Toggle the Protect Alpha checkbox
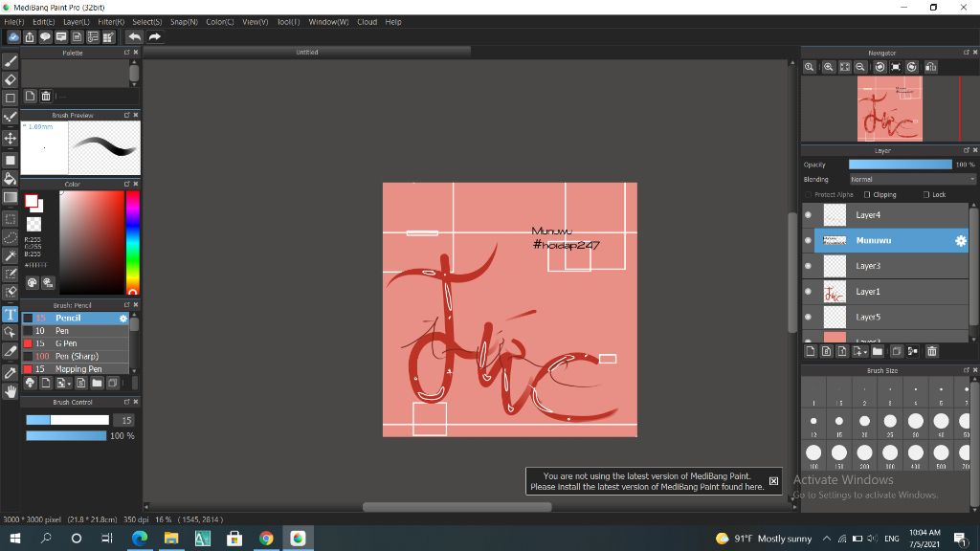 point(808,195)
